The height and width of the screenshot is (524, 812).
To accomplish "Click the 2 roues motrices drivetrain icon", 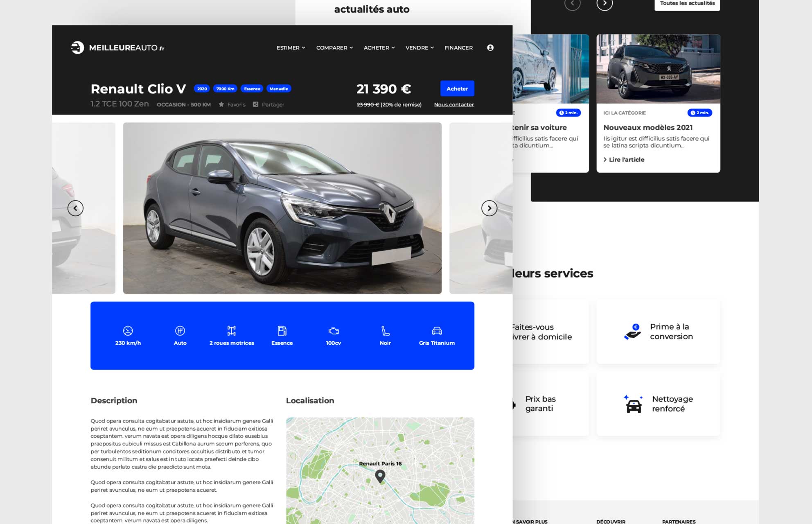I will pyautogui.click(x=232, y=330).
